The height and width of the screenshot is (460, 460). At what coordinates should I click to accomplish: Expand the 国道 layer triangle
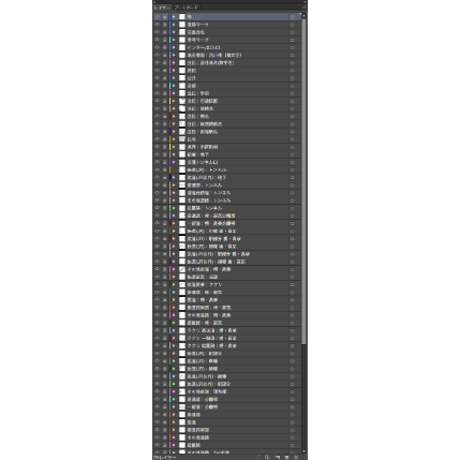coord(174,422)
